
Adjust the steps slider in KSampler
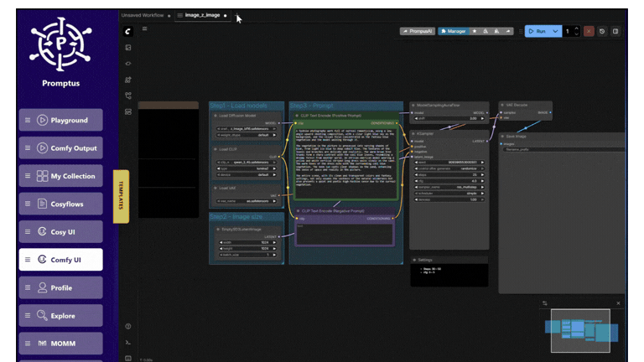click(x=449, y=175)
